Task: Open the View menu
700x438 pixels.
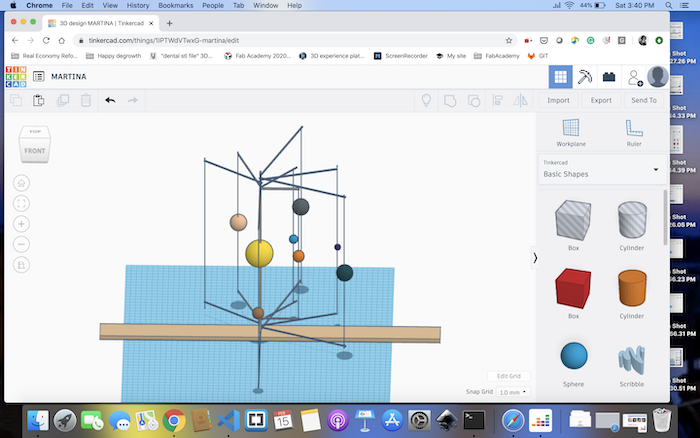Action: pos(110,5)
